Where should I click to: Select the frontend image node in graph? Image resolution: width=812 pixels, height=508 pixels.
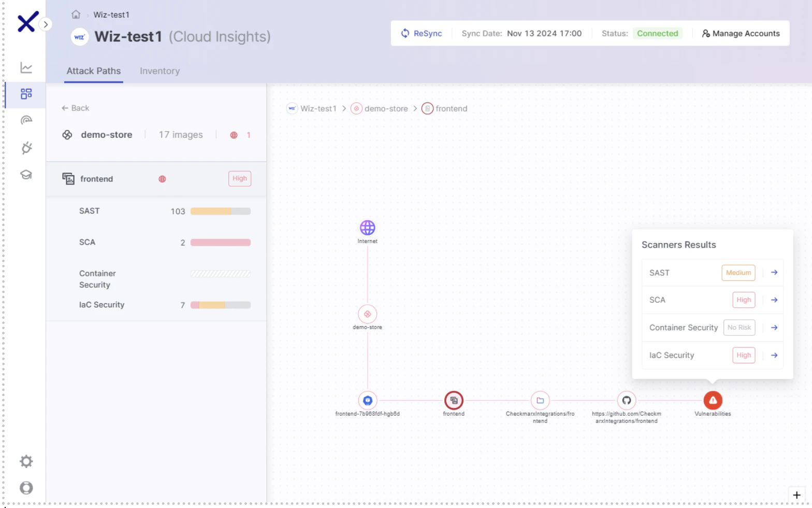454,400
